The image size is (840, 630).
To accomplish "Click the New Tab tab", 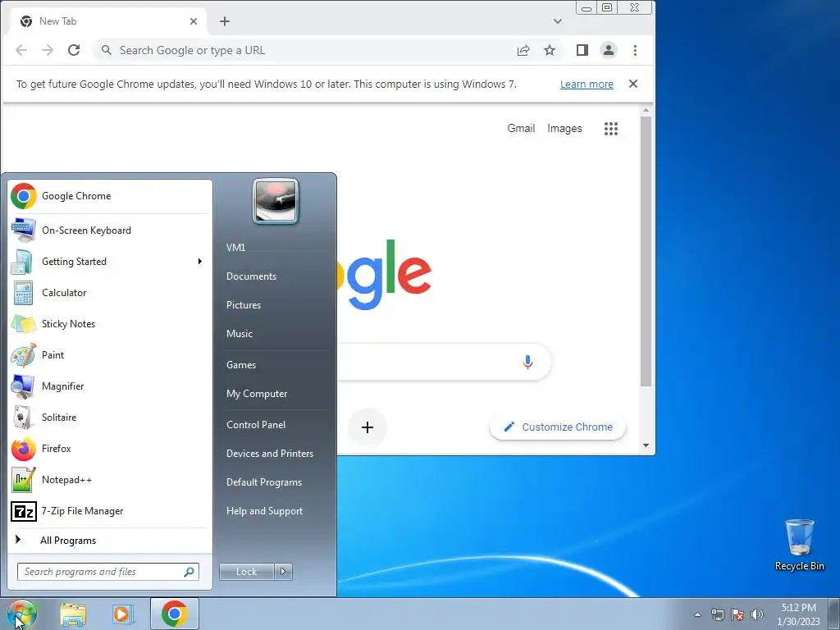I will [x=107, y=21].
